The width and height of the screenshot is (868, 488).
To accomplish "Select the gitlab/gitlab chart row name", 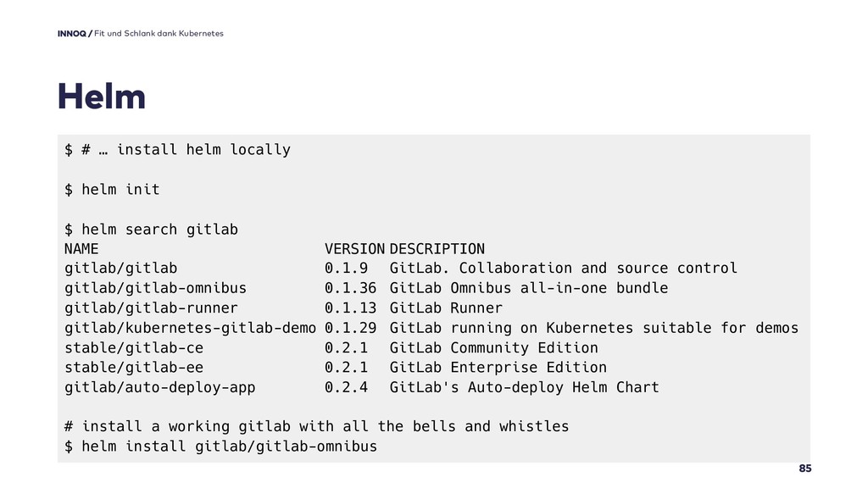I will click(120, 269).
